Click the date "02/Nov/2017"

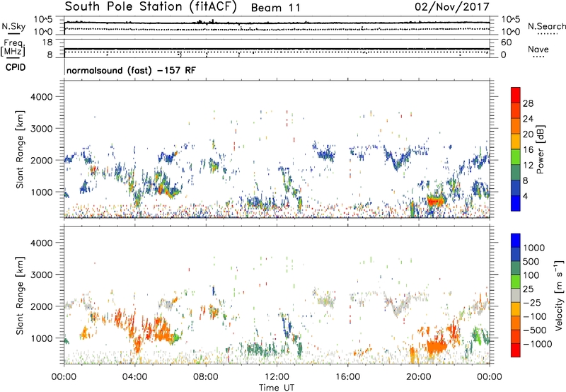tap(452, 7)
